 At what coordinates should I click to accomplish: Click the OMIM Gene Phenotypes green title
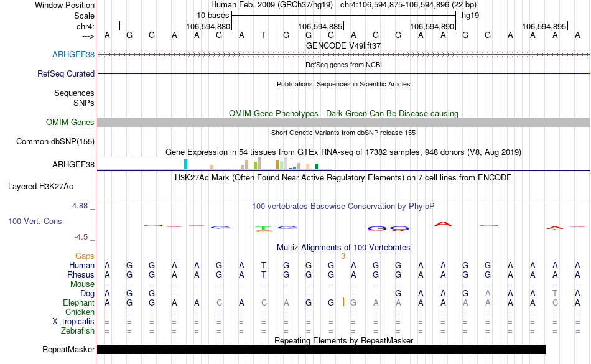[x=343, y=113]
